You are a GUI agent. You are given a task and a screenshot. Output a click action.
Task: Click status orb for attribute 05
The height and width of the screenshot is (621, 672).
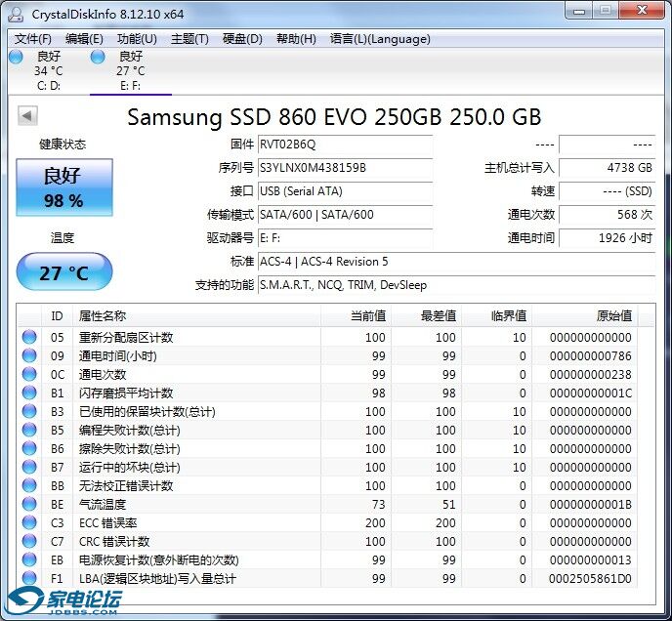pos(29,337)
